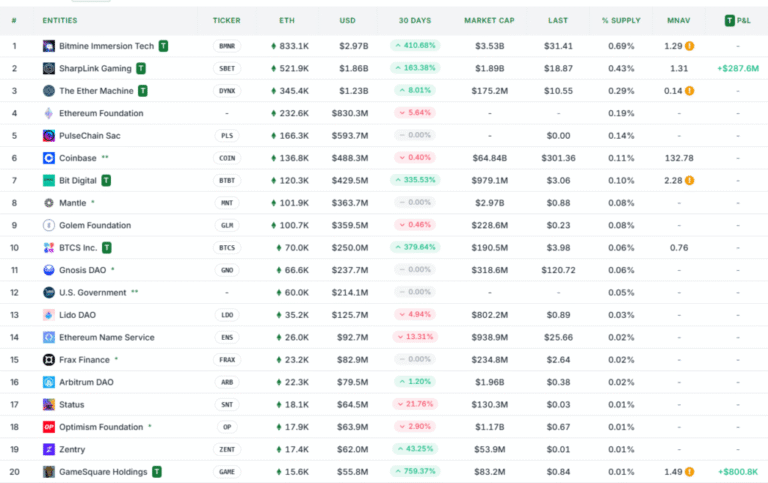Screen dimensions: 768x483
Task: Click the orange MNAV warning icon for Bitmine
Action: pos(689,46)
